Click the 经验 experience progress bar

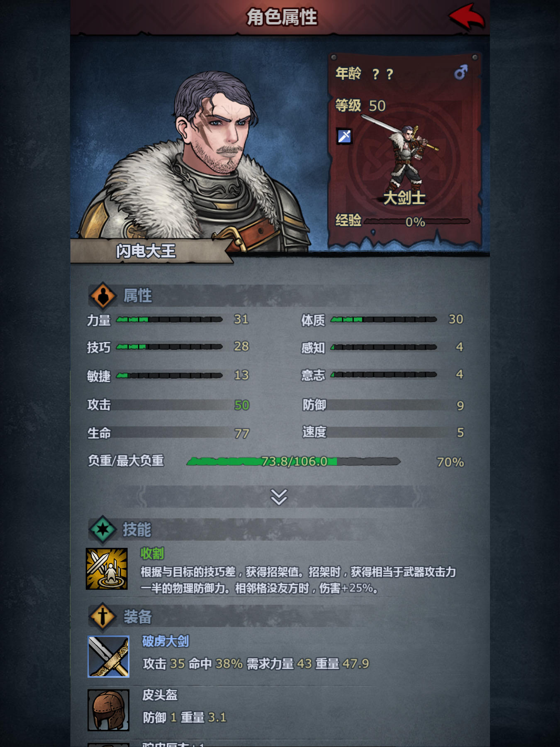[x=416, y=222]
